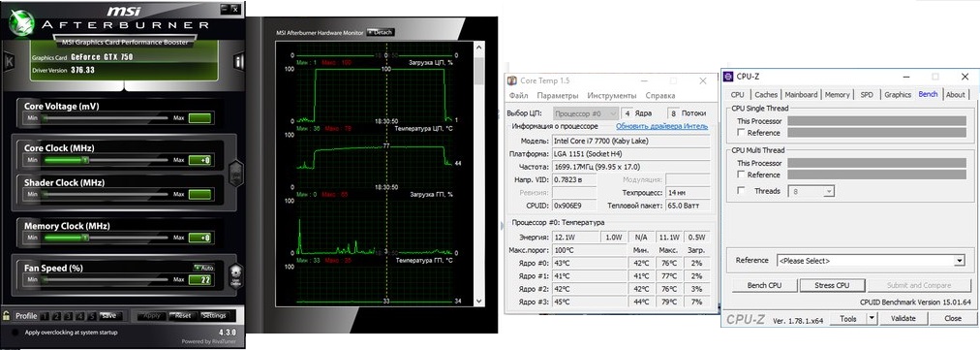Detach the Hardware Monitor window
The width and height of the screenshot is (980, 350).
point(381,32)
